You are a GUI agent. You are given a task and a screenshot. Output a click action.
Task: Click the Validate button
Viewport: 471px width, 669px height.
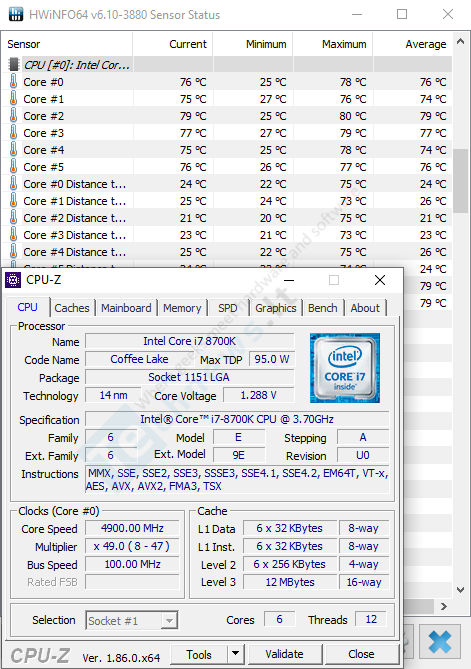tap(285, 654)
